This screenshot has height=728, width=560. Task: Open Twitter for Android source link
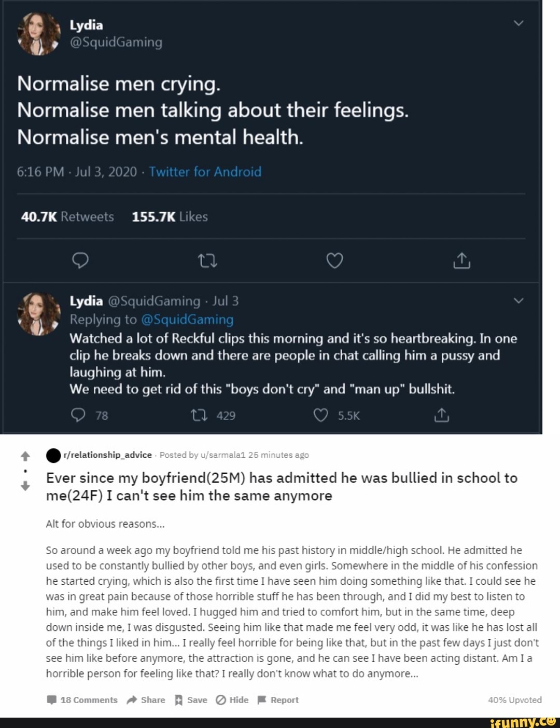pyautogui.click(x=205, y=172)
